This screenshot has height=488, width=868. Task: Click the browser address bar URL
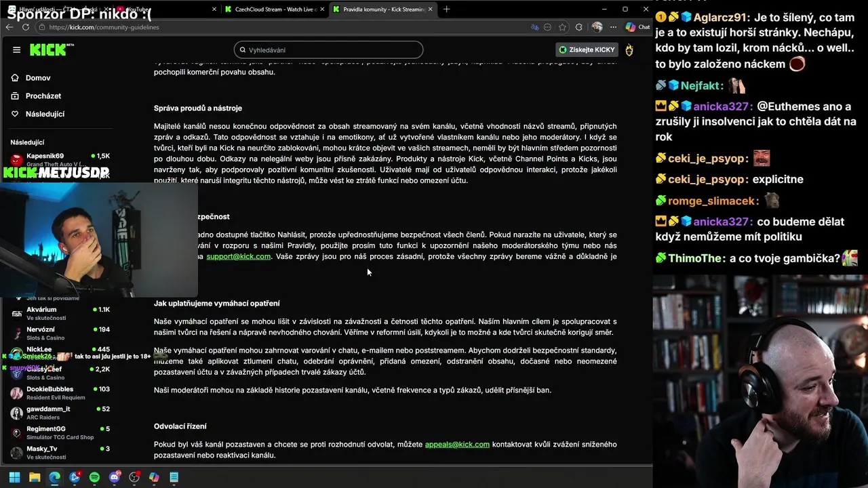pyautogui.click(x=104, y=27)
